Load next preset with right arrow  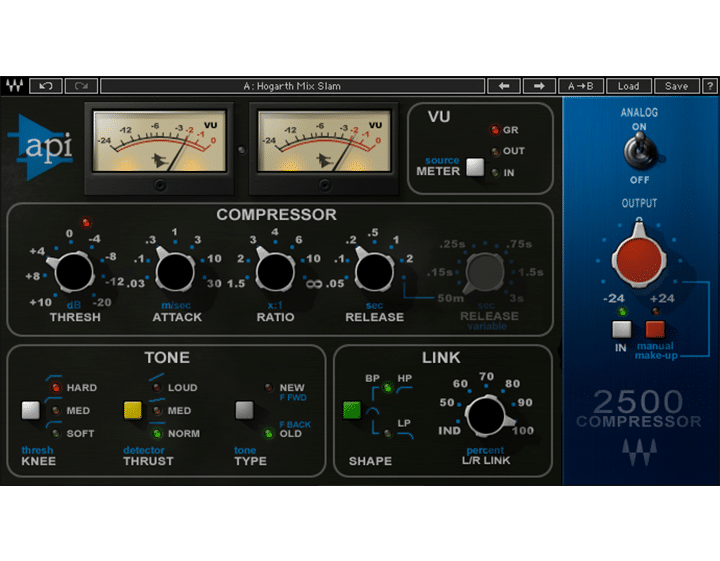coord(539,86)
